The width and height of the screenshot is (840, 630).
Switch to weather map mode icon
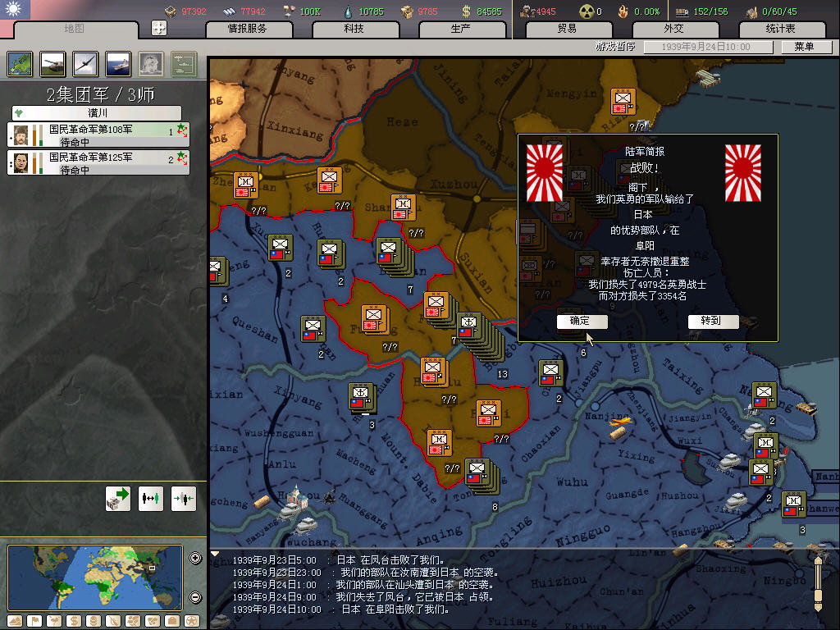pos(54,621)
